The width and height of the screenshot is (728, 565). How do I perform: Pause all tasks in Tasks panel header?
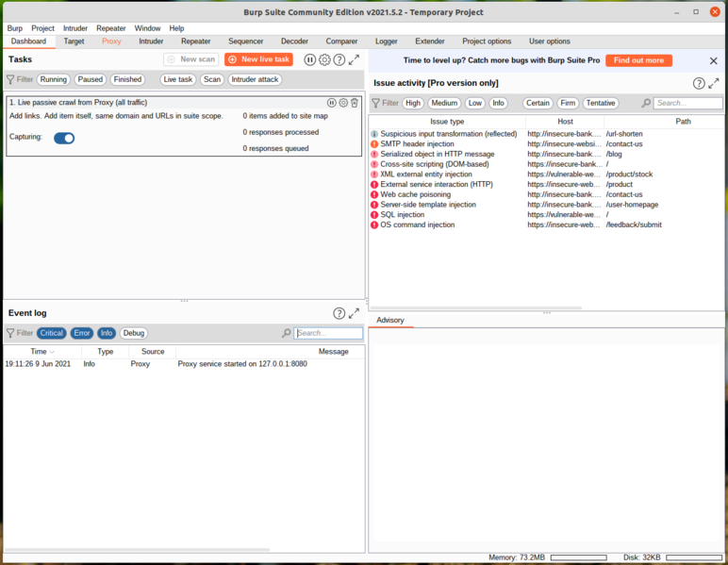pyautogui.click(x=310, y=59)
